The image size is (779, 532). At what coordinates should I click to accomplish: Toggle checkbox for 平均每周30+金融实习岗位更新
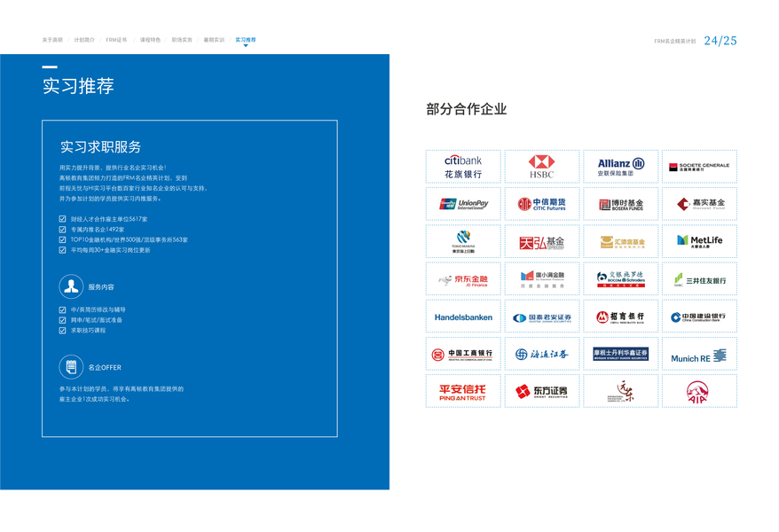coord(62,250)
